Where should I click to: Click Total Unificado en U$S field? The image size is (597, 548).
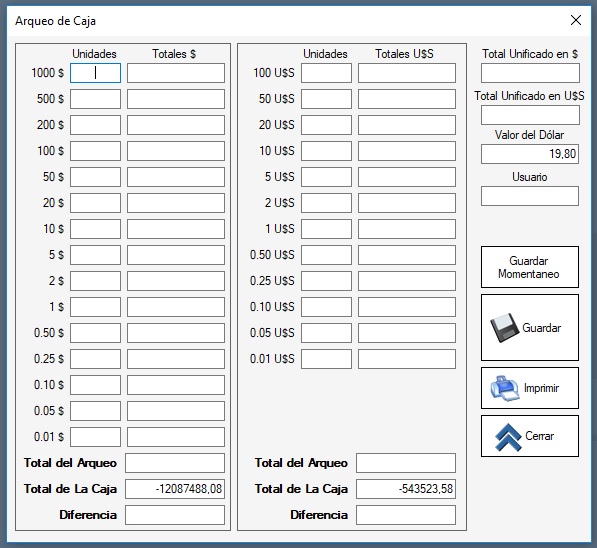pos(530,115)
